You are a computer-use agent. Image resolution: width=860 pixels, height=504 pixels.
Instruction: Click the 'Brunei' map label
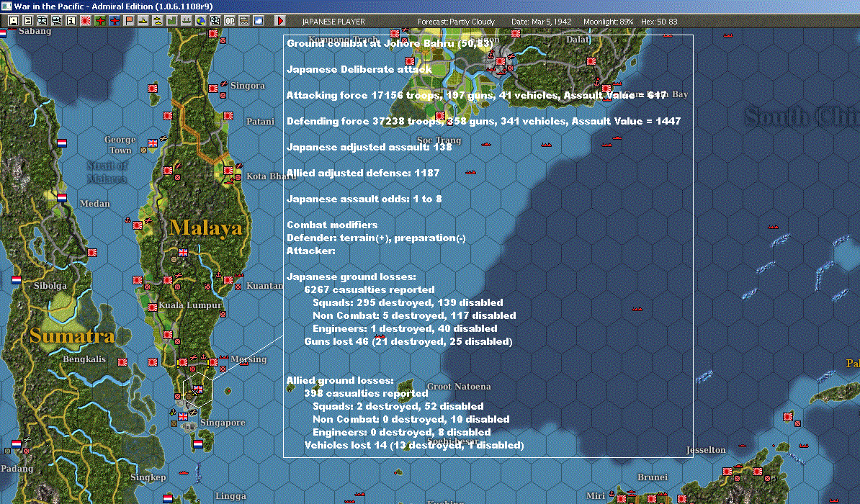click(653, 477)
